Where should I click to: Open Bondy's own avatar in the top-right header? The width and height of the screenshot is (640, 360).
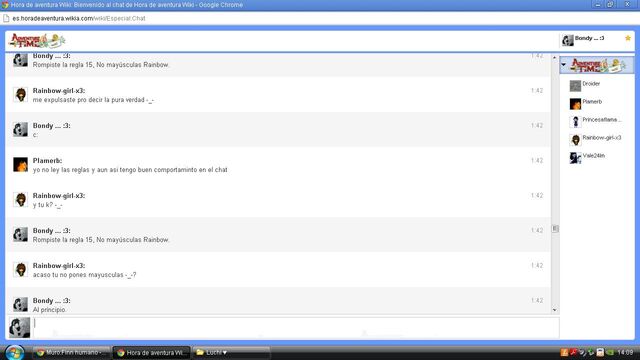[567, 40]
